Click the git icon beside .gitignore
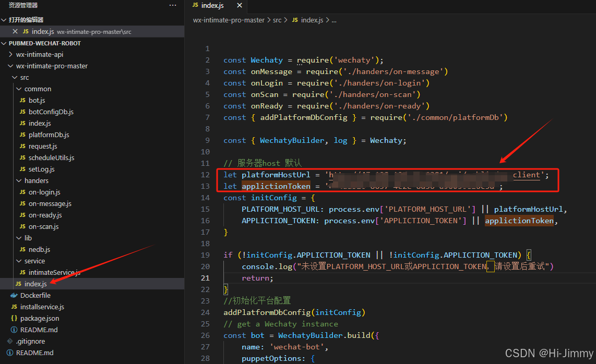 point(10,341)
